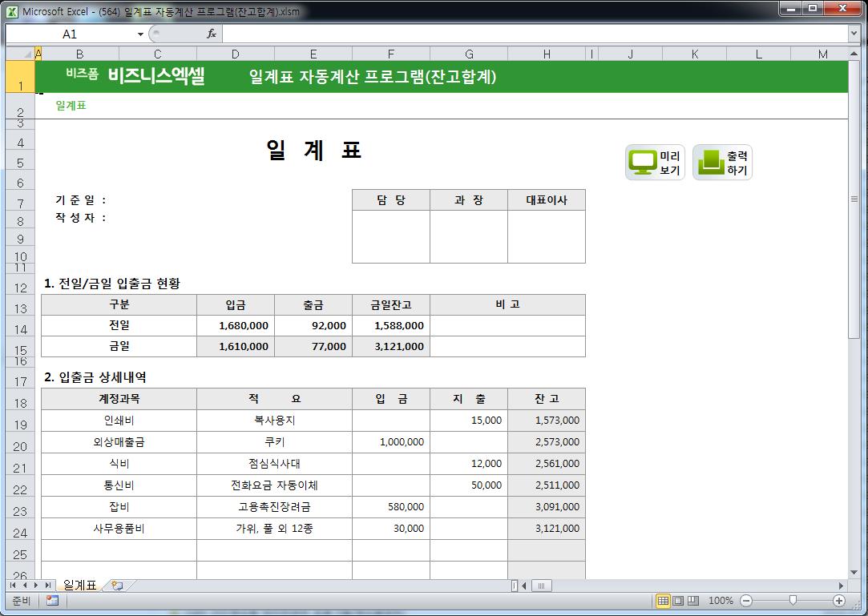Click the 2,561,000 balance cell
Screen dimensions: 868x616
[x=547, y=464]
